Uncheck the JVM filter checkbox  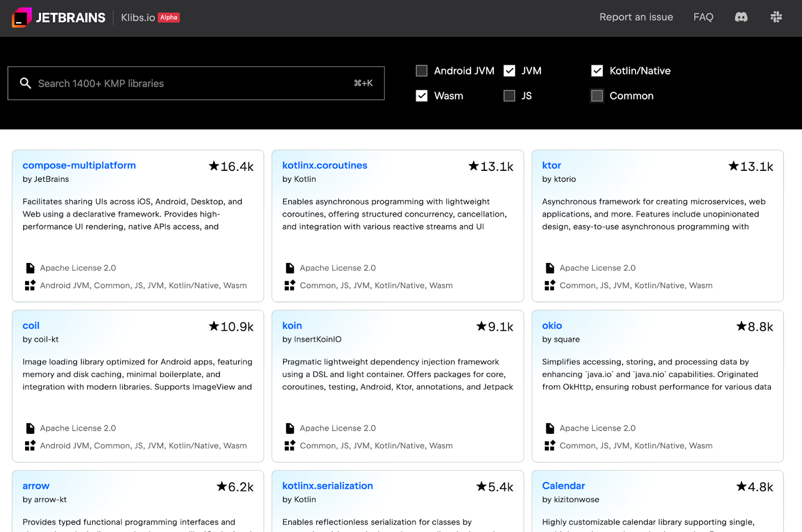point(509,71)
